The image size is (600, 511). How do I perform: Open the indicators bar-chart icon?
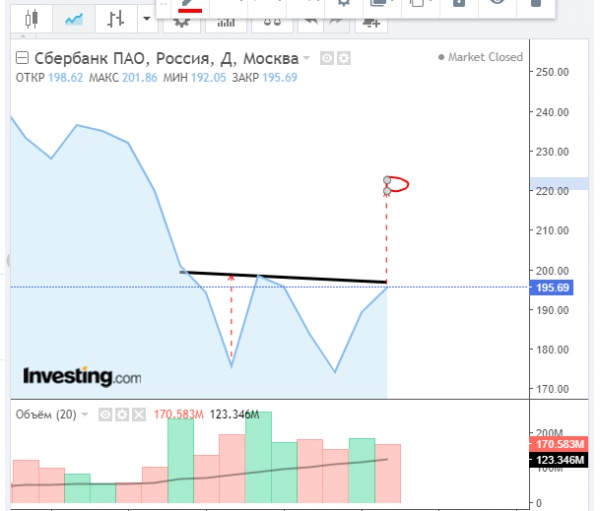coord(226,24)
